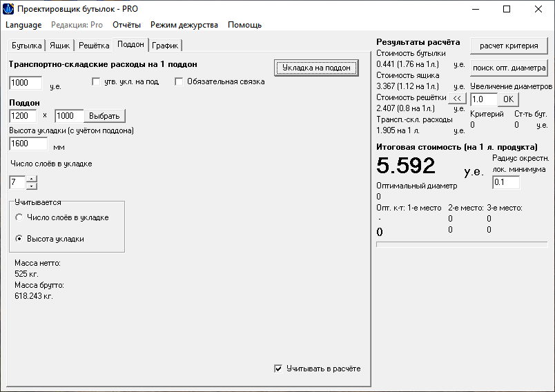Select the Поддон tab

pyautogui.click(x=130, y=44)
